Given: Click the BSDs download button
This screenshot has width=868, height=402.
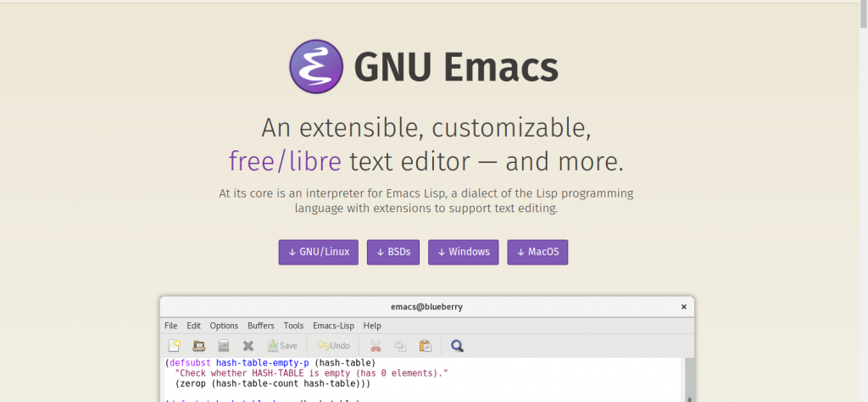Looking at the screenshot, I should (x=393, y=252).
